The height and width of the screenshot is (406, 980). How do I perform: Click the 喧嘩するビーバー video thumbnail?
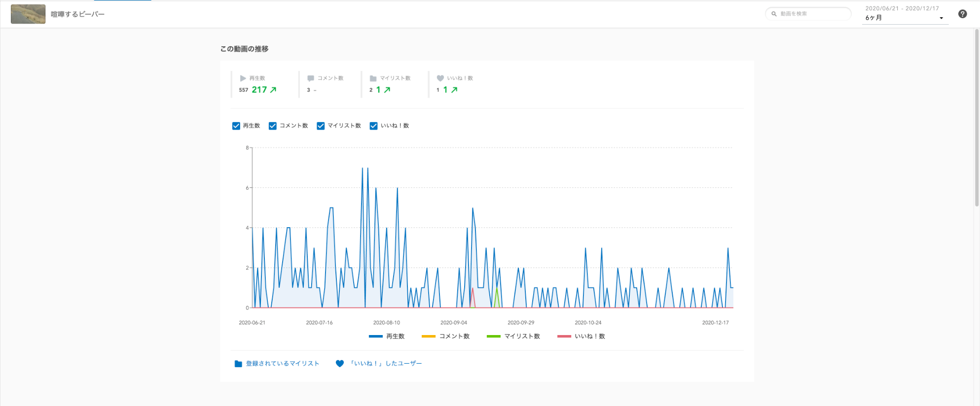28,14
